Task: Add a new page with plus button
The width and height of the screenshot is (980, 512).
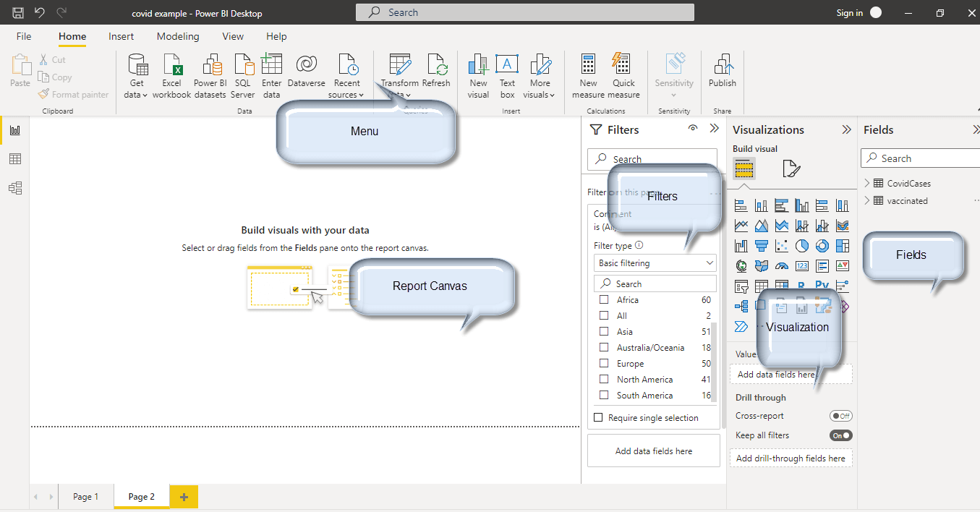Action: (184, 497)
